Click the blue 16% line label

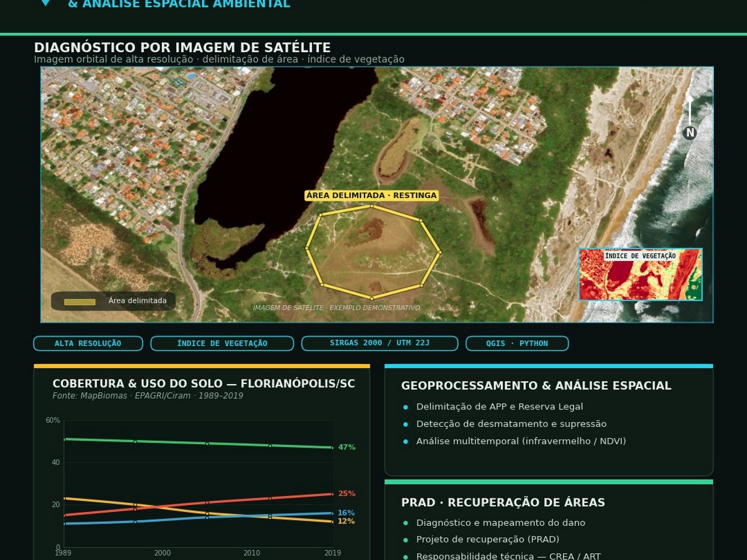(346, 513)
